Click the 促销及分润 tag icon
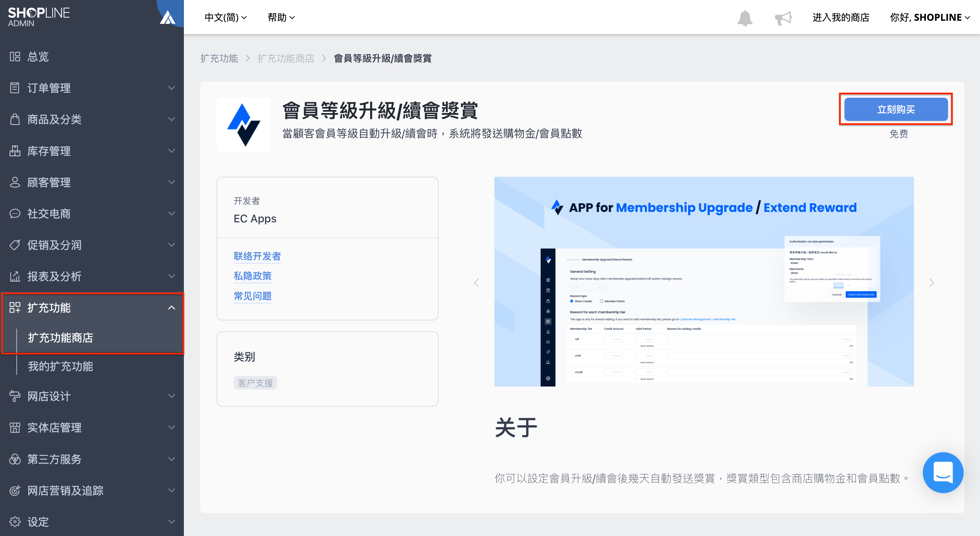 [x=15, y=245]
